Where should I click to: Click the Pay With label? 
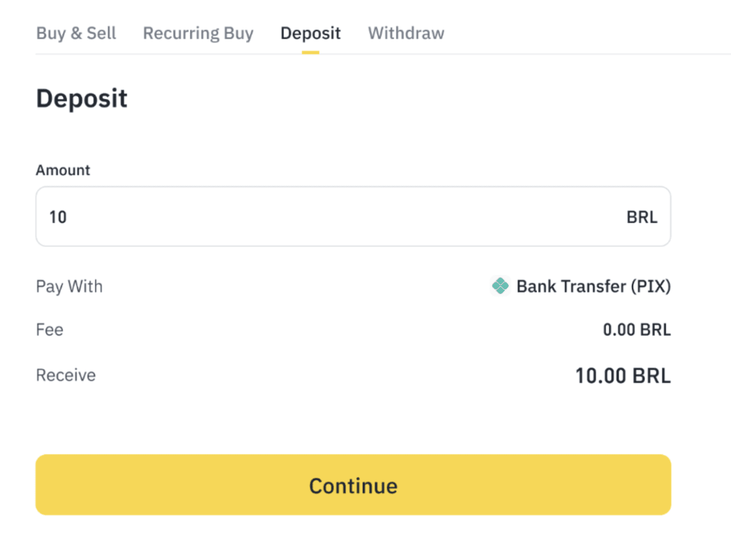tap(69, 286)
